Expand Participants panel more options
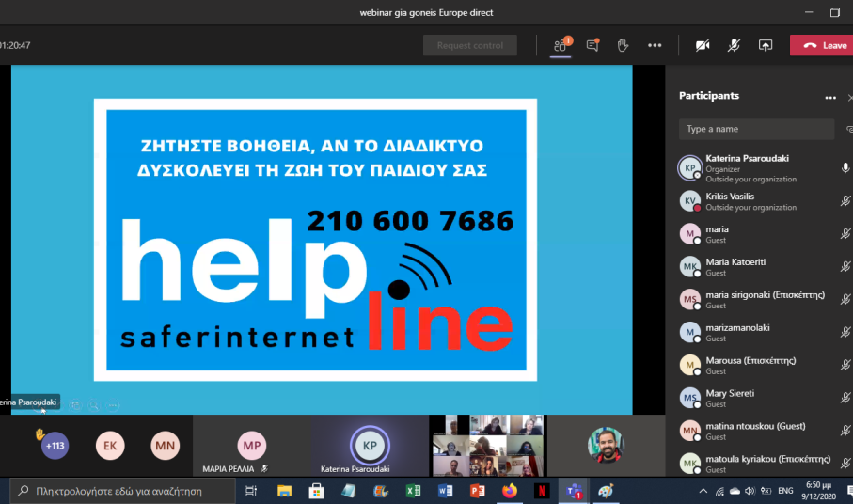The image size is (853, 504). click(829, 97)
